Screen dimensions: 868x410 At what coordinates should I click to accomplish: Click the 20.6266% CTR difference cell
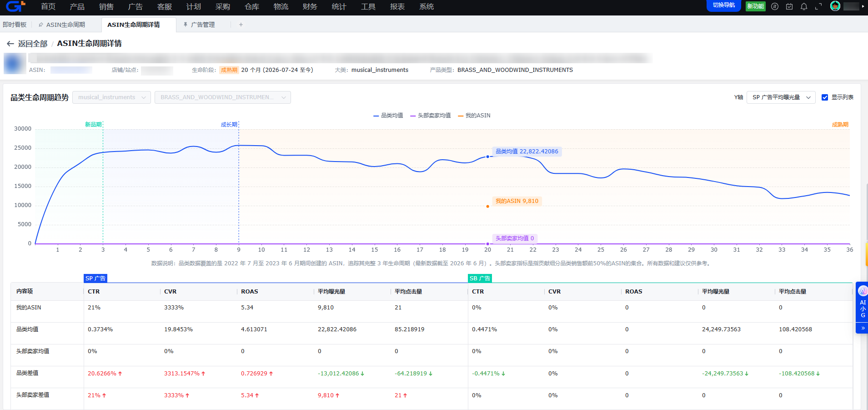coord(105,374)
